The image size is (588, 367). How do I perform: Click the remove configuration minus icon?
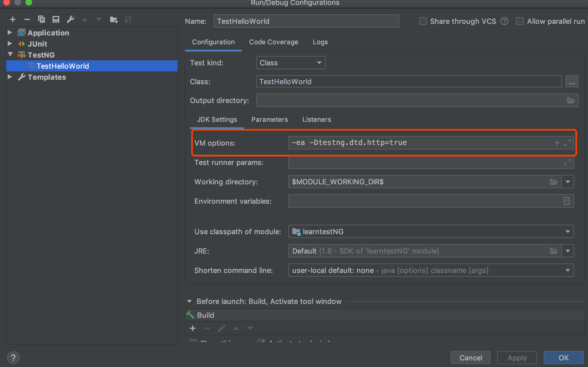click(x=27, y=19)
